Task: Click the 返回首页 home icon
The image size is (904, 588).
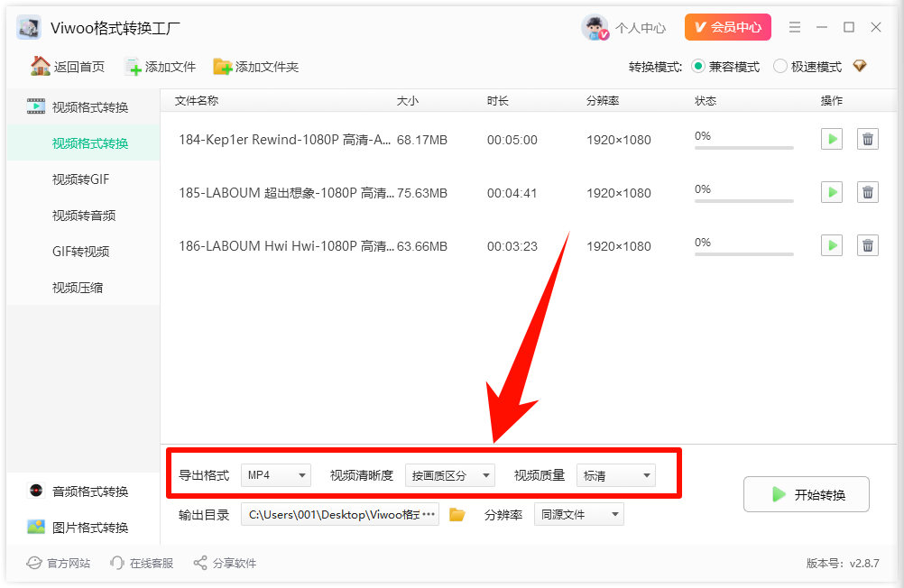Action: tap(41, 67)
